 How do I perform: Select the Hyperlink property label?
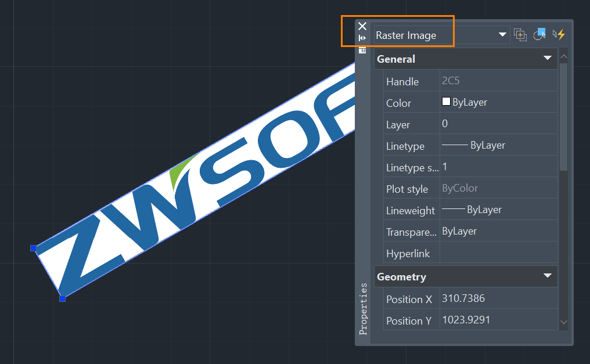408,254
